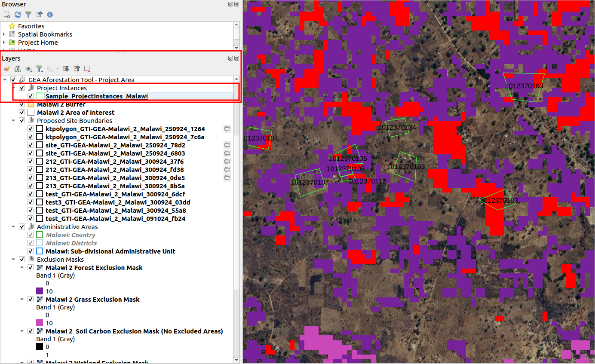Viewport: 595px width, 364px height.
Task: Click map polygon labeled 1012370107
Action: pos(310,183)
